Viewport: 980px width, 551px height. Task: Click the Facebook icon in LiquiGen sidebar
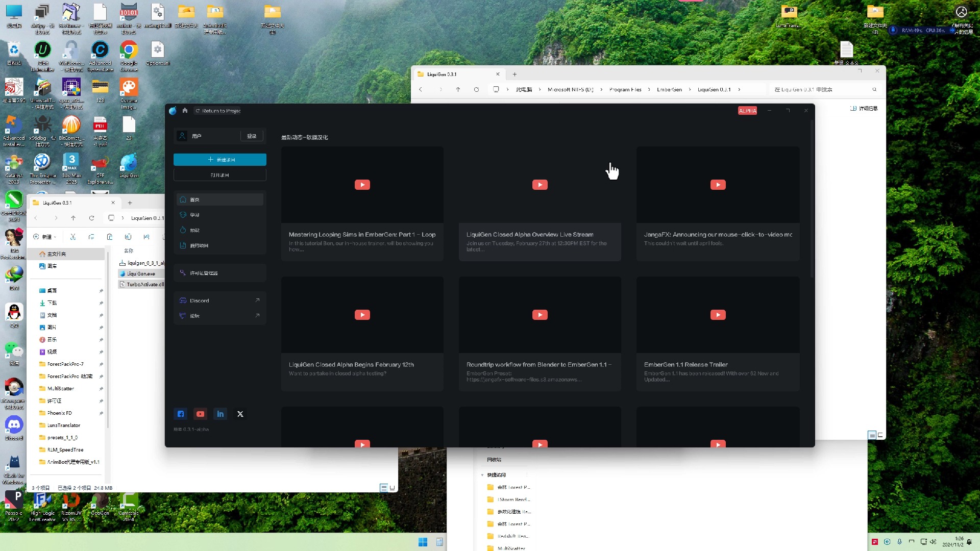(x=181, y=414)
